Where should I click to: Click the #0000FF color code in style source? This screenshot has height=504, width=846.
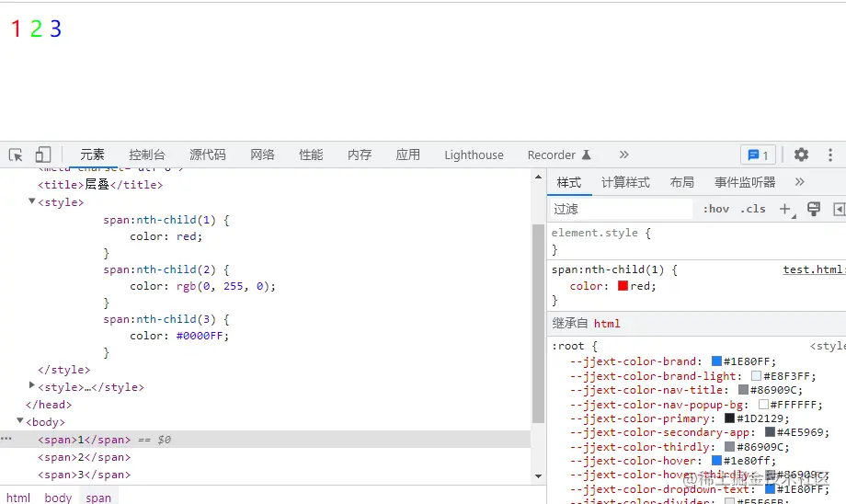pos(200,336)
